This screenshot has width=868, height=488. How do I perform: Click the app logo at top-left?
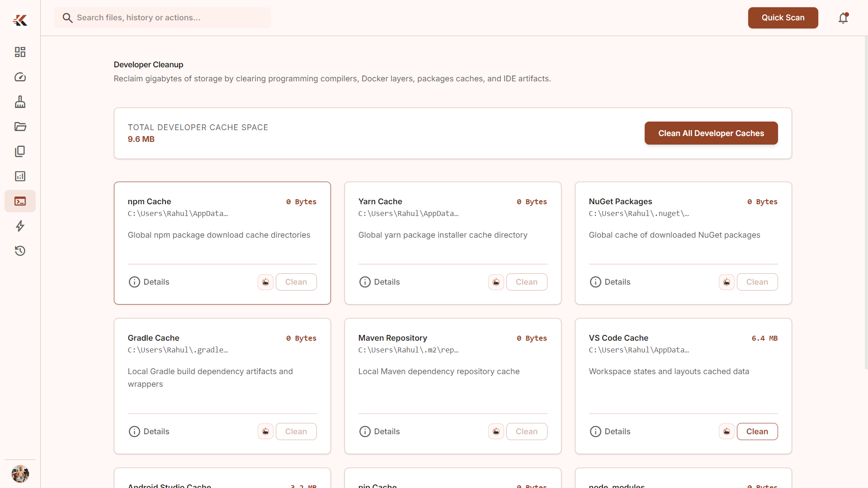click(x=20, y=20)
